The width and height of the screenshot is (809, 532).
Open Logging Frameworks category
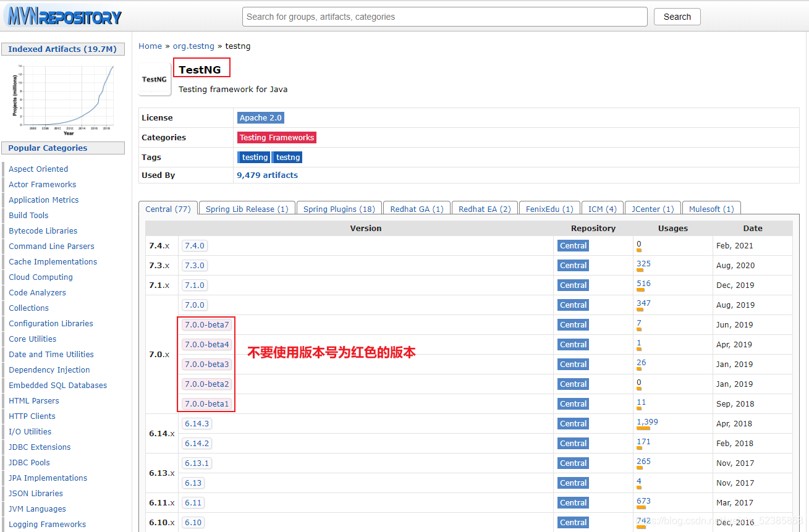pyautogui.click(x=47, y=524)
